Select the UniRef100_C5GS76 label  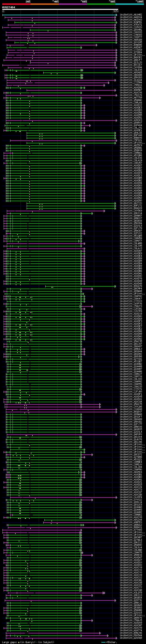pos(131,95)
